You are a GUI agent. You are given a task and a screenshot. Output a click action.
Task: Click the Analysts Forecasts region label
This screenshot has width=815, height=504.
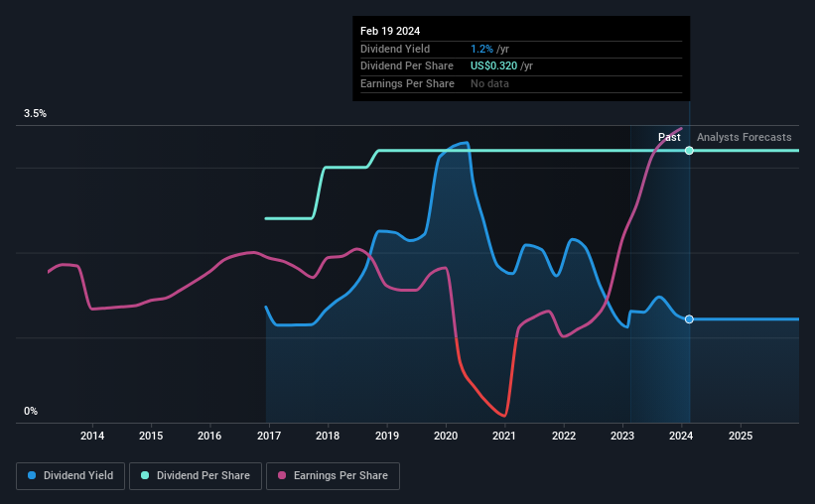click(744, 137)
